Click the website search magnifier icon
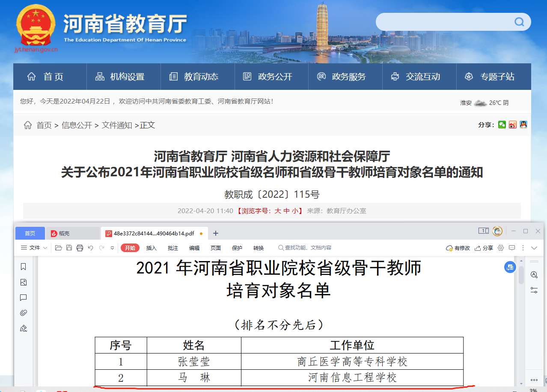This screenshot has height=392, width=547. 519,22
